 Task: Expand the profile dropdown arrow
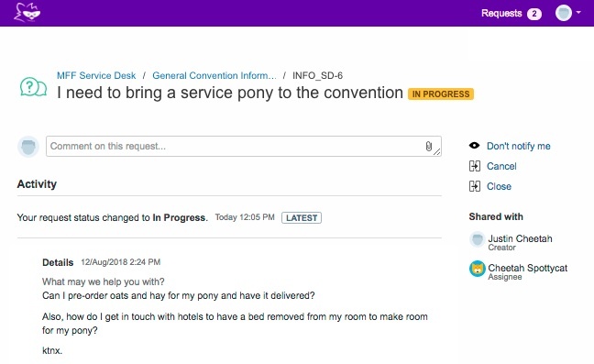pos(578,13)
